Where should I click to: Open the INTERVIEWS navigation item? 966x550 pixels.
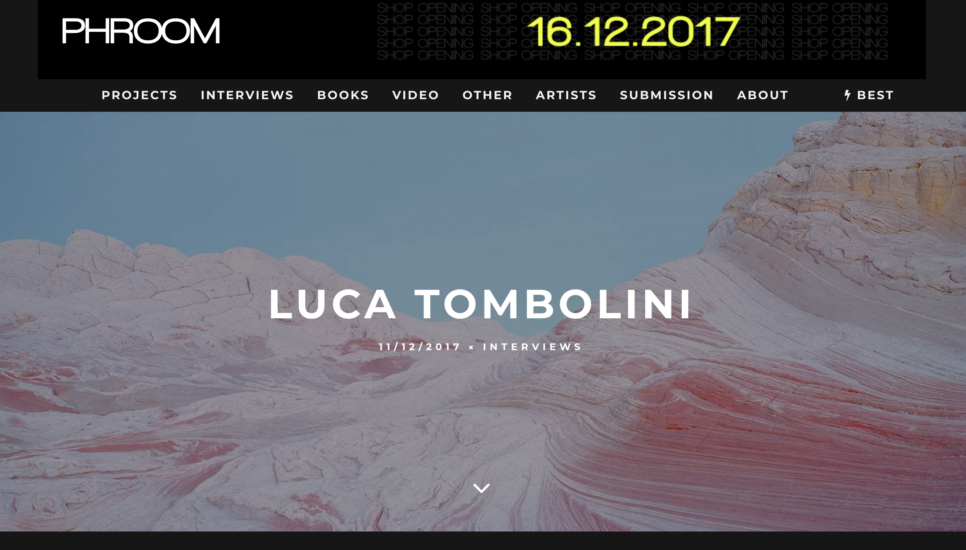[x=247, y=95]
